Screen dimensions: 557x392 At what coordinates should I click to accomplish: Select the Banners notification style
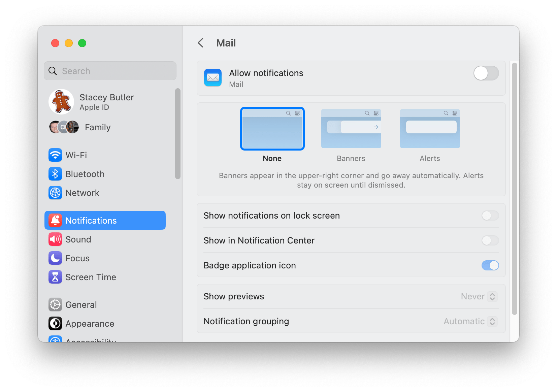tap(351, 129)
